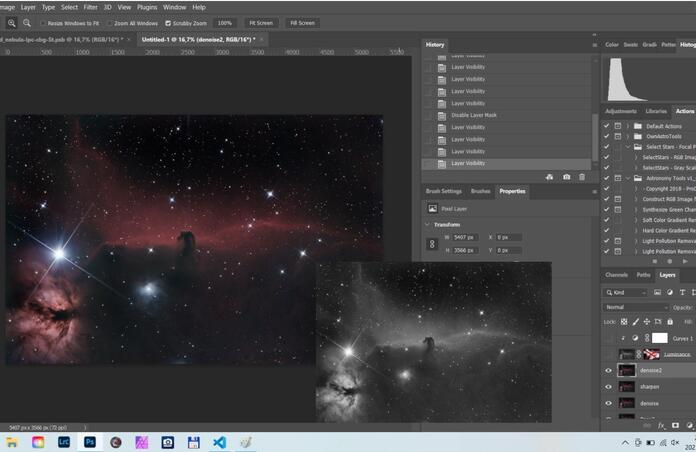Click the histogram graph

tap(649, 79)
